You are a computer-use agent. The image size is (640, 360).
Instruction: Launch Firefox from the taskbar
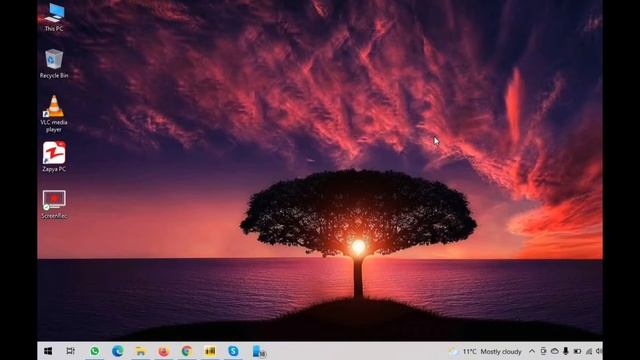[164, 351]
